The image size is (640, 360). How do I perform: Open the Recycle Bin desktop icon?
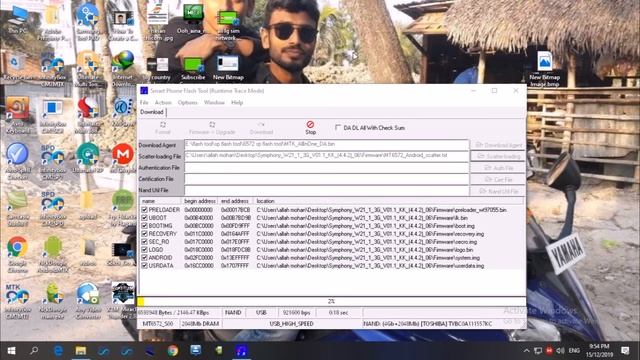[16, 67]
